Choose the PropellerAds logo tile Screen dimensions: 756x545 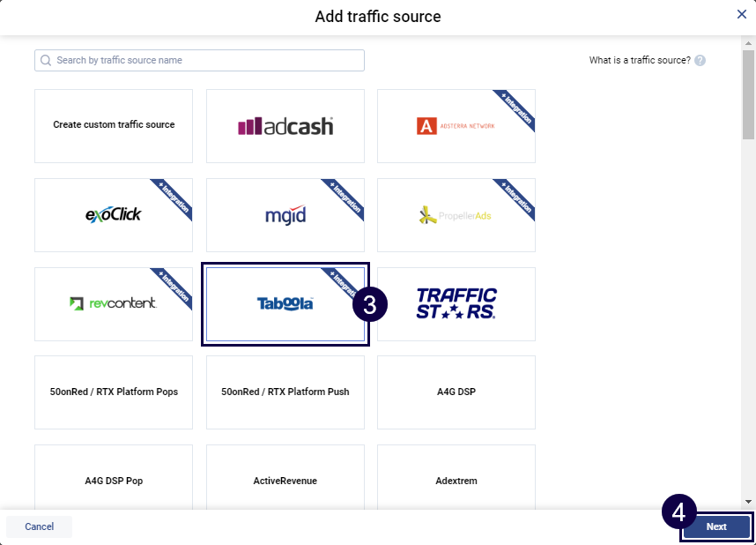coord(456,215)
